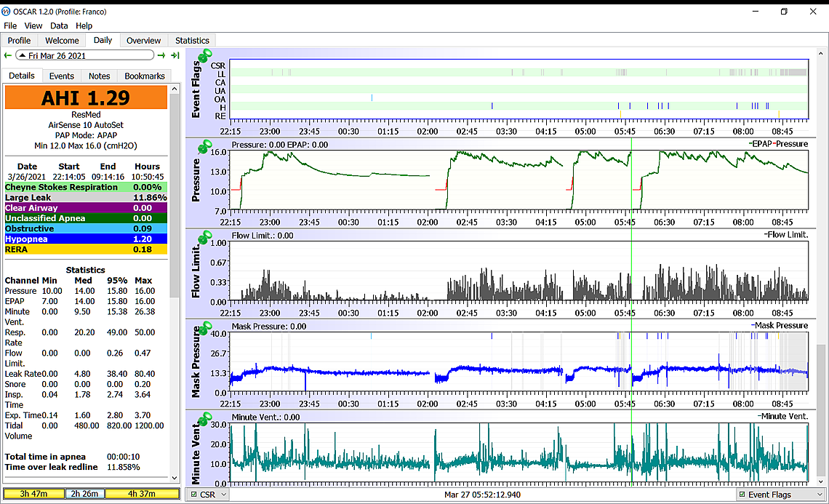Image resolution: width=829 pixels, height=504 pixels.
Task: Click the orange AHI 1.29 banner
Action: point(86,98)
